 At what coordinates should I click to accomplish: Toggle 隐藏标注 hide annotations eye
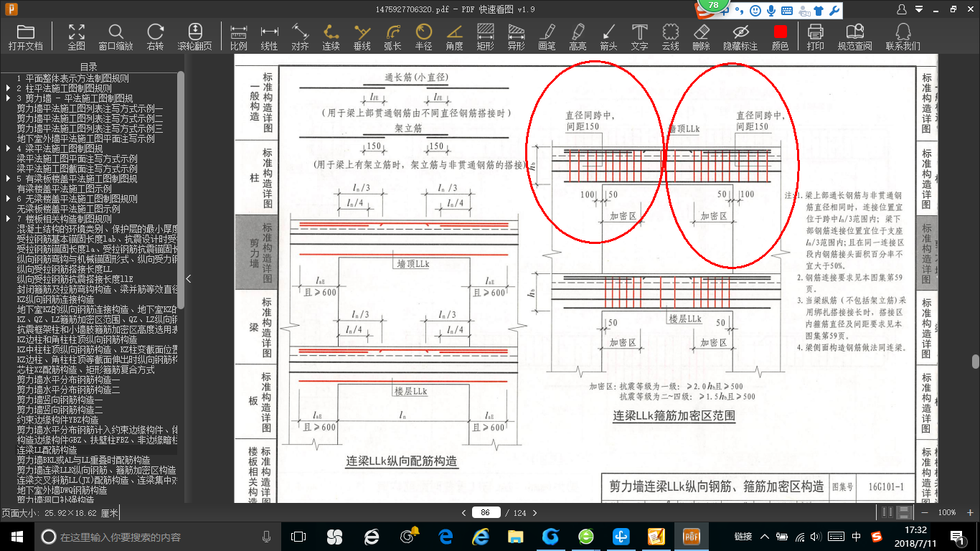740,37
